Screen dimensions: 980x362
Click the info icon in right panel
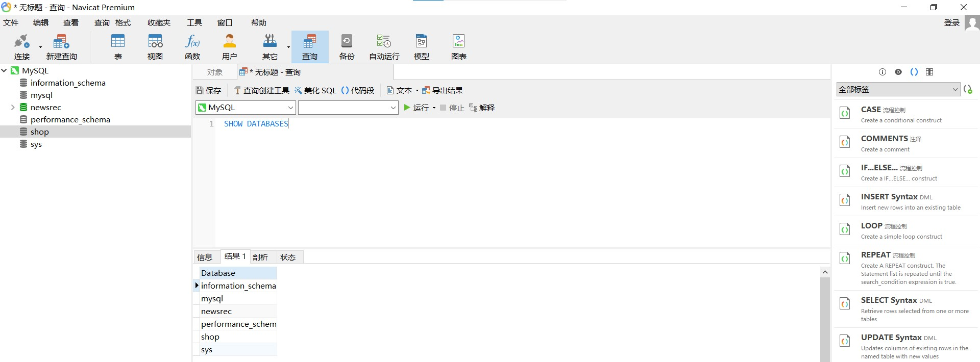pyautogui.click(x=883, y=72)
